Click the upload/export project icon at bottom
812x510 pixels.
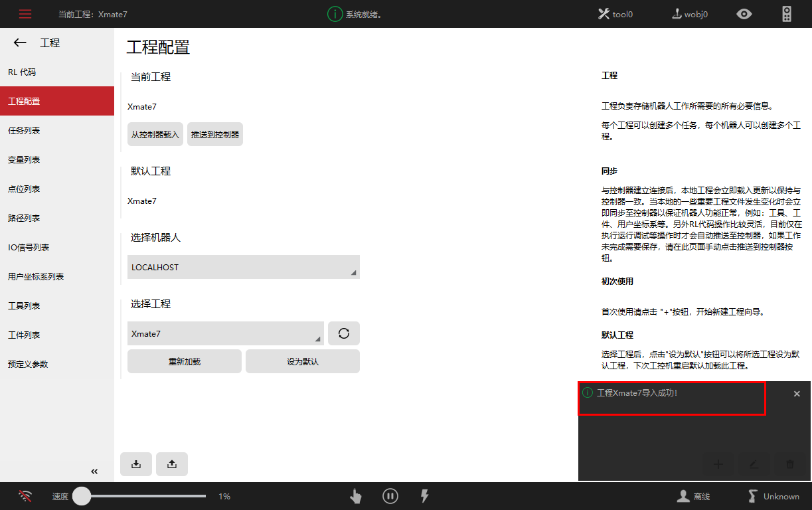coord(172,464)
